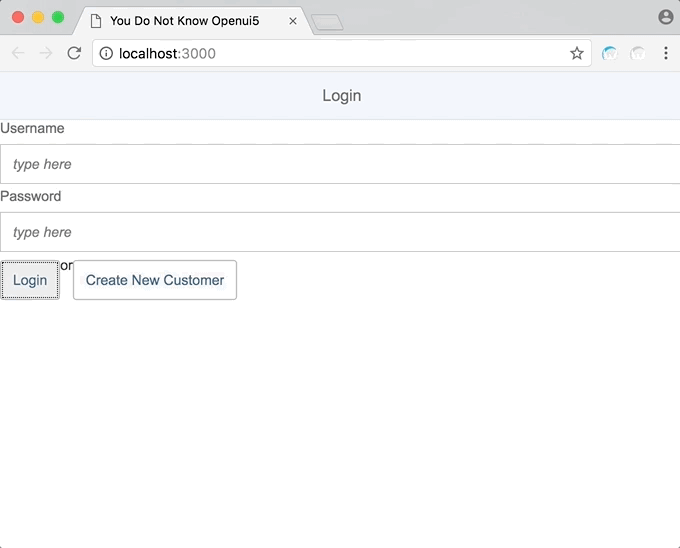The height and width of the screenshot is (548, 680).
Task: Click into the Password input field
Action: pos(340,232)
